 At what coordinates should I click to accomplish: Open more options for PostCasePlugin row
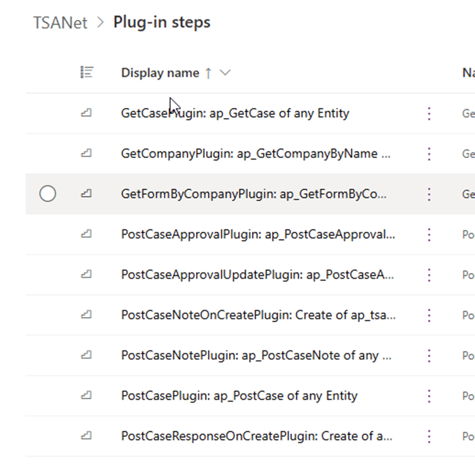pos(429,396)
